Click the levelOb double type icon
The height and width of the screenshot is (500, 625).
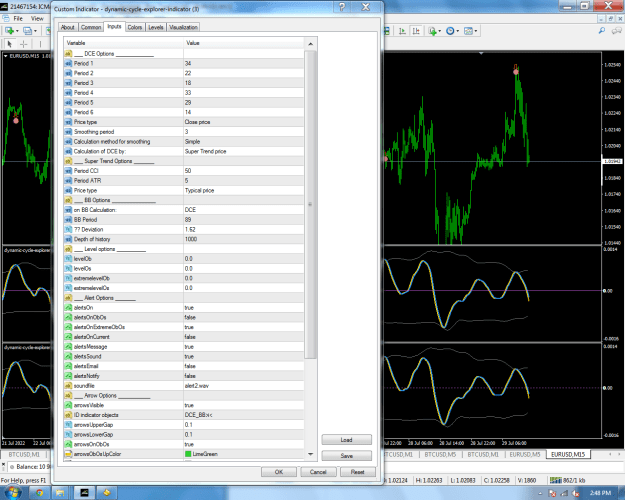(68, 258)
